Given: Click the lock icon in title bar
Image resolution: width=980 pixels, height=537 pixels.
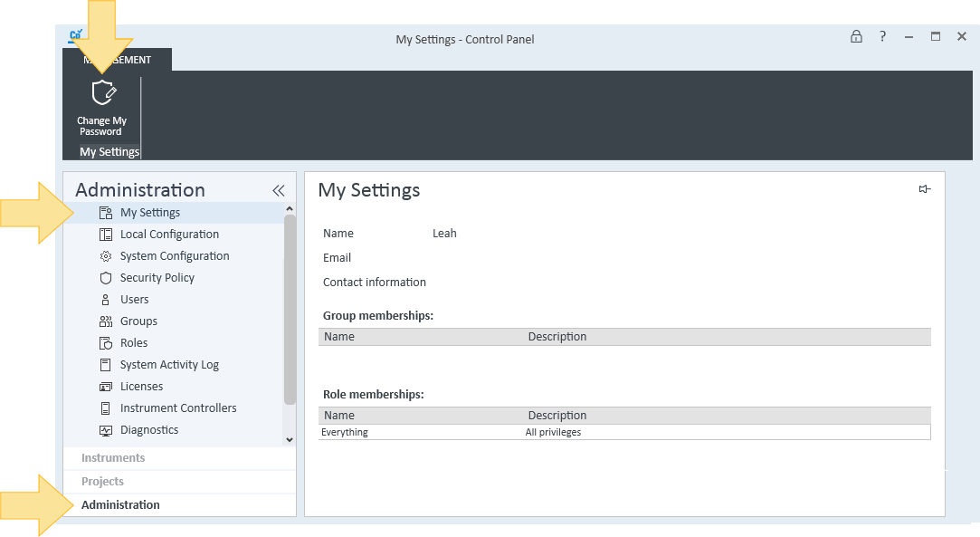Looking at the screenshot, I should 856,36.
